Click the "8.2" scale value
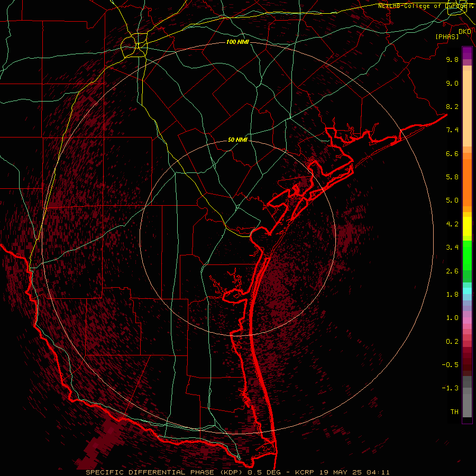The width and height of the screenshot is (476, 476). [452, 106]
